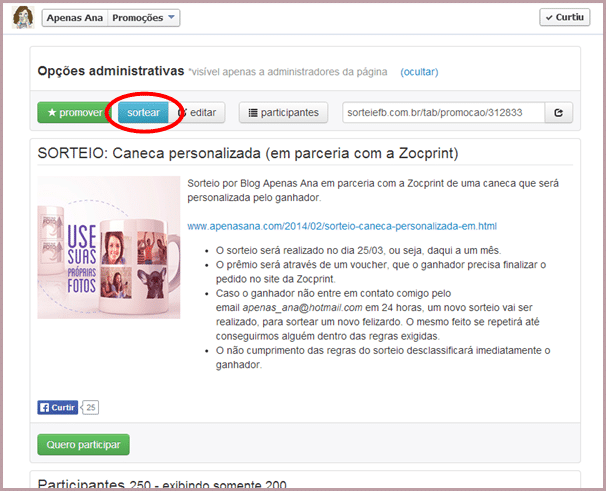This screenshot has height=491, width=606.
Task: Click the Apenas Ana profile avatar
Action: 24,18
